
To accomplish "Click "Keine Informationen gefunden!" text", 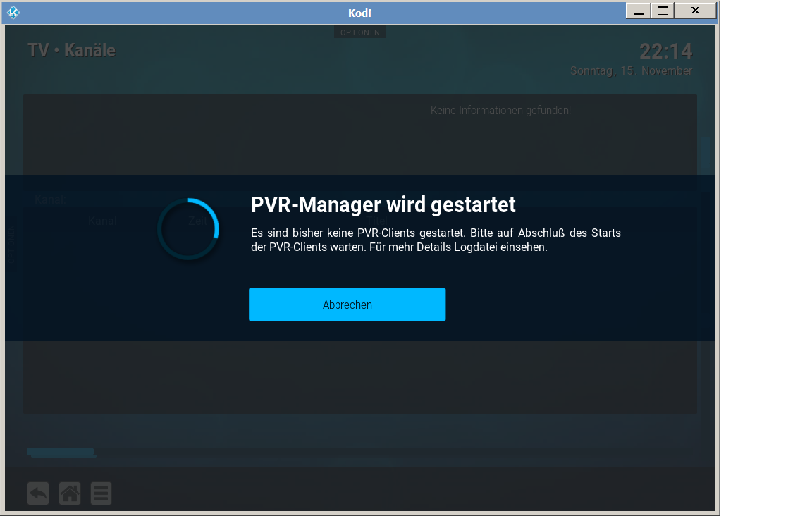I will pos(500,111).
